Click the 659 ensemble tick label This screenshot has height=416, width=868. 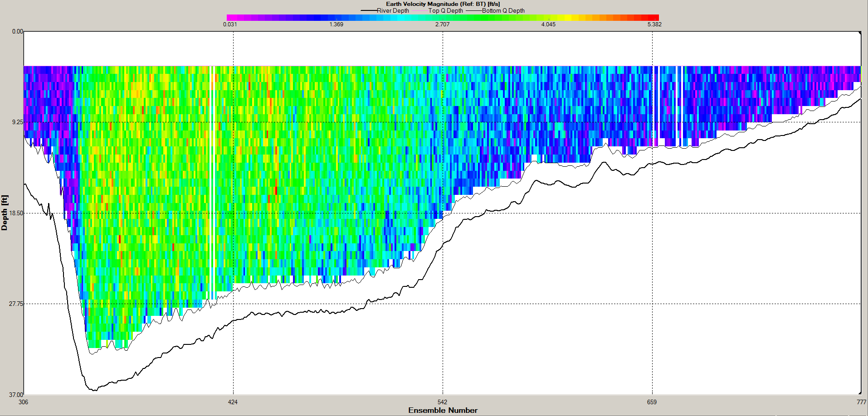click(x=652, y=402)
